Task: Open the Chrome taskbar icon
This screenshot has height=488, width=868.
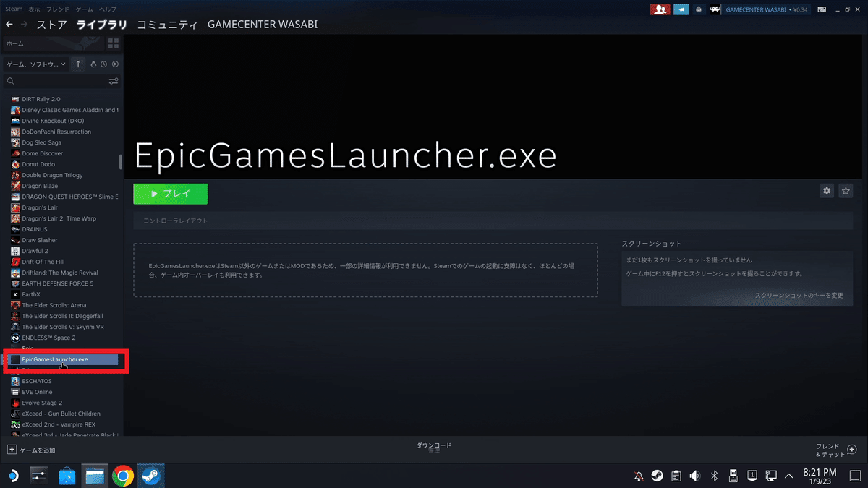Action: tap(122, 476)
